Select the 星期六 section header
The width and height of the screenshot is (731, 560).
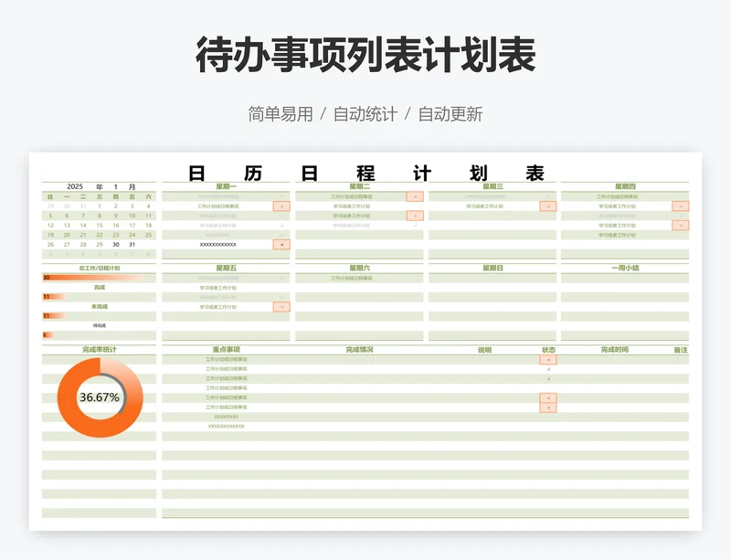(x=359, y=268)
